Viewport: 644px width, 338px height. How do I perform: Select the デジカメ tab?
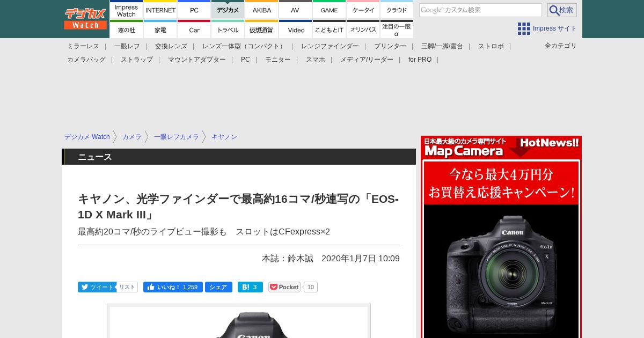(x=228, y=10)
